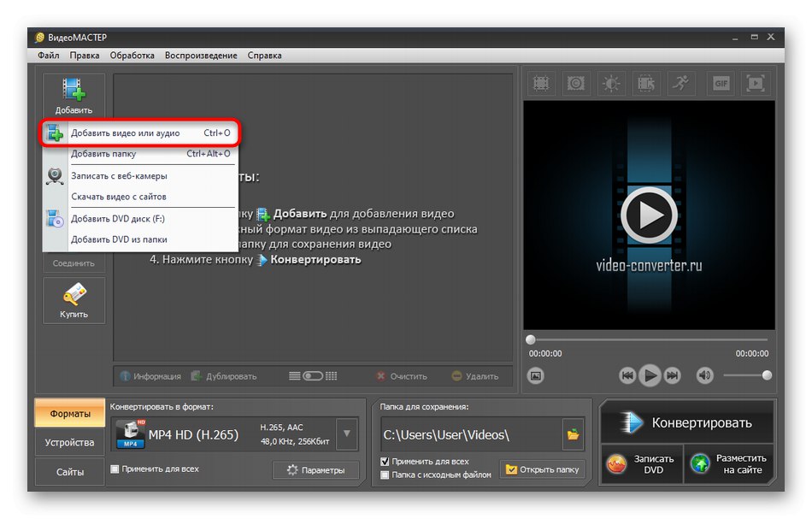Screen dimensions: 812x519
Task: Open the Файл menu
Action: coord(49,56)
